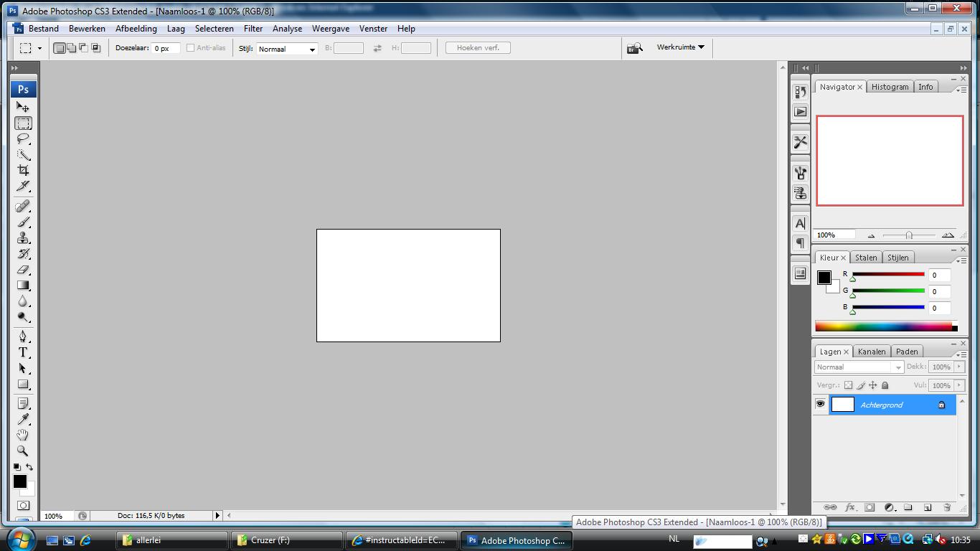The height and width of the screenshot is (551, 980).
Task: Select the Brush tool
Action: [23, 222]
